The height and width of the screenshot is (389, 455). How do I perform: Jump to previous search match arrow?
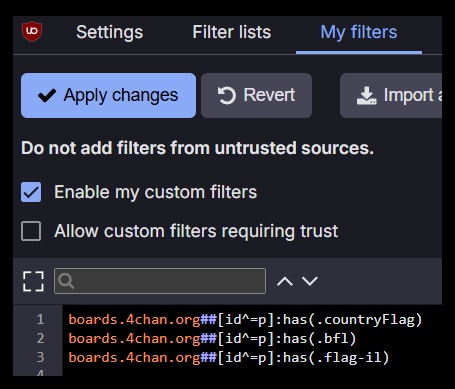(285, 281)
